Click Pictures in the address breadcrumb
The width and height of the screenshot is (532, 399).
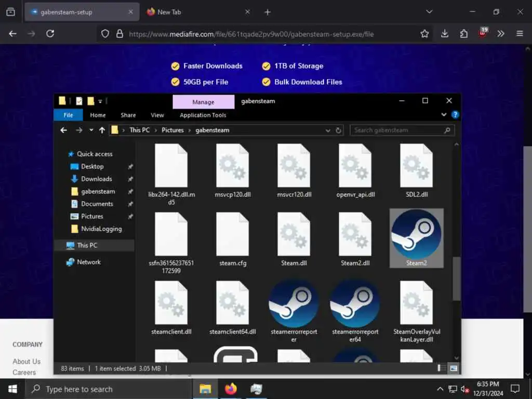click(x=172, y=130)
